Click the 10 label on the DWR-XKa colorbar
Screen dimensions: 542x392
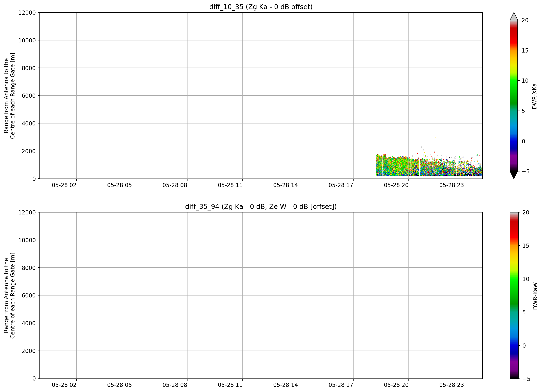525,81
